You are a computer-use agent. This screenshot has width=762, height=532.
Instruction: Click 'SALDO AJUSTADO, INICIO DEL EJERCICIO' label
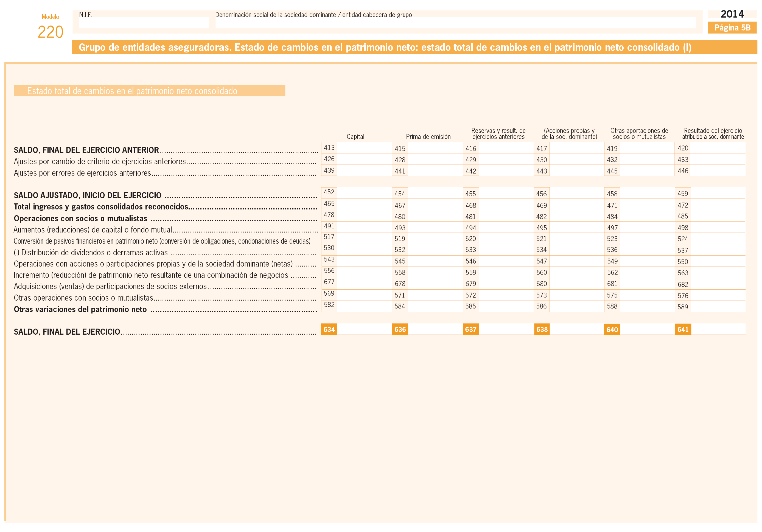(88, 195)
